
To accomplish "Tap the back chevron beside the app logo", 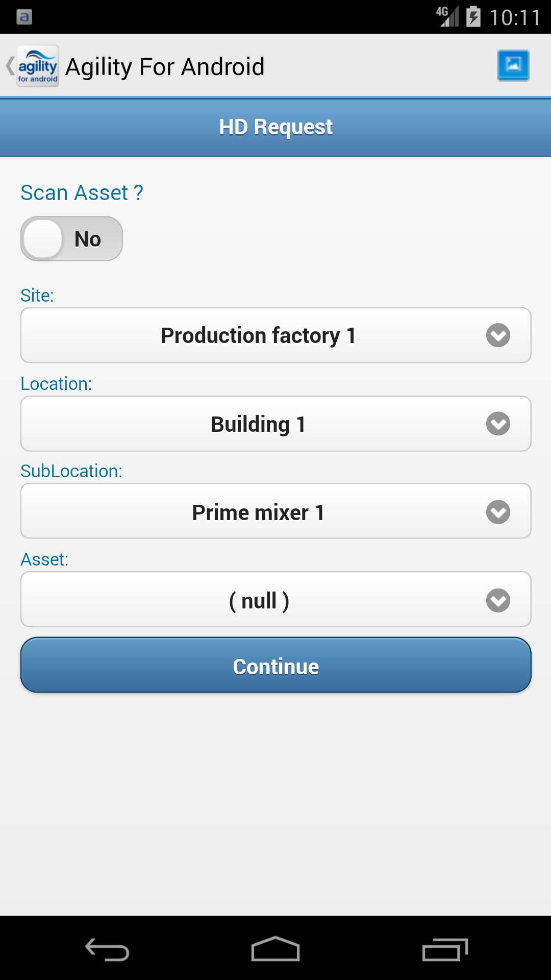I will [x=10, y=66].
